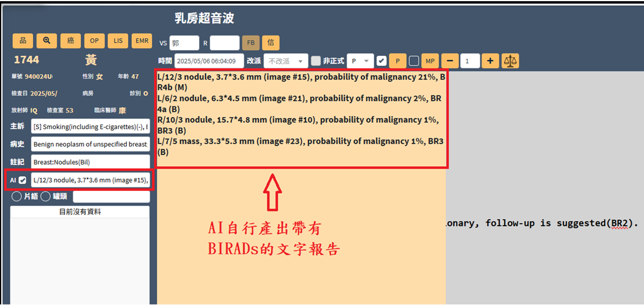This screenshot has height=305, width=644.
Task: Open the LIS button
Action: (x=118, y=41)
